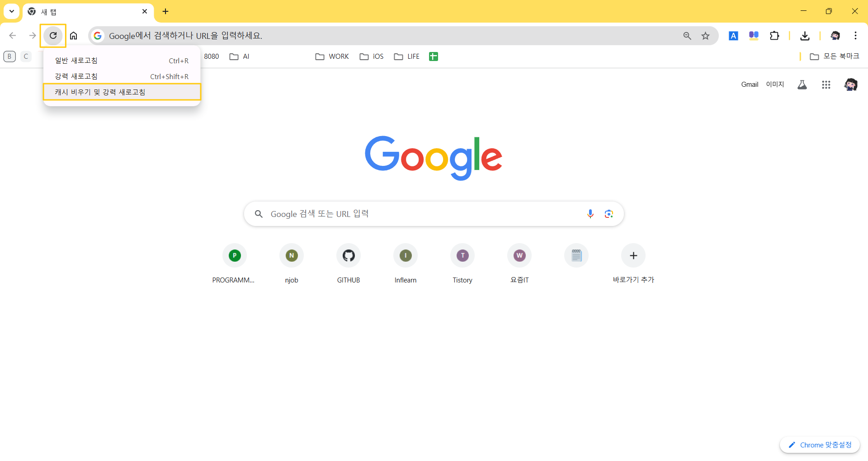
Task: Open the tab search dropdown arrow
Action: 12,11
